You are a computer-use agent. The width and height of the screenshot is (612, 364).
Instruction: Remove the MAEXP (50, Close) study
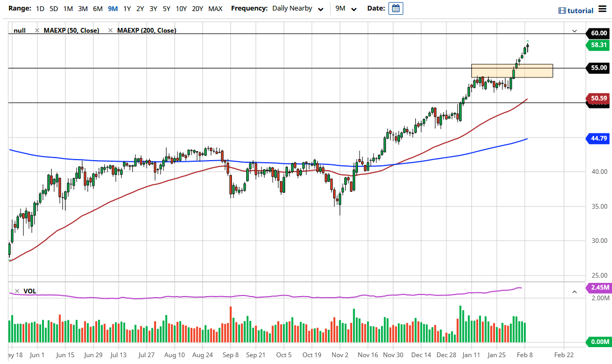coord(36,31)
